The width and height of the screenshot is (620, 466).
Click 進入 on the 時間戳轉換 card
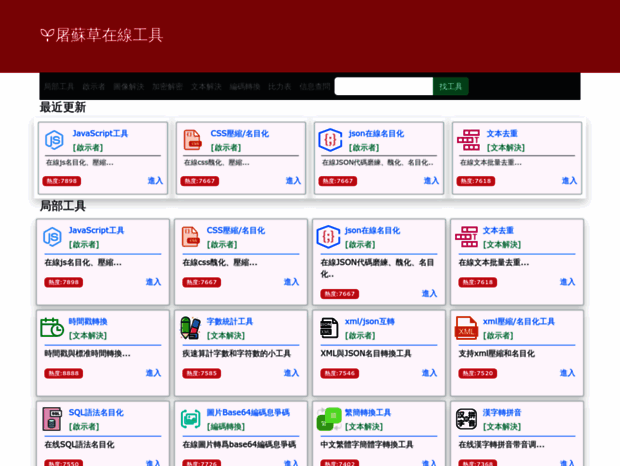point(153,373)
